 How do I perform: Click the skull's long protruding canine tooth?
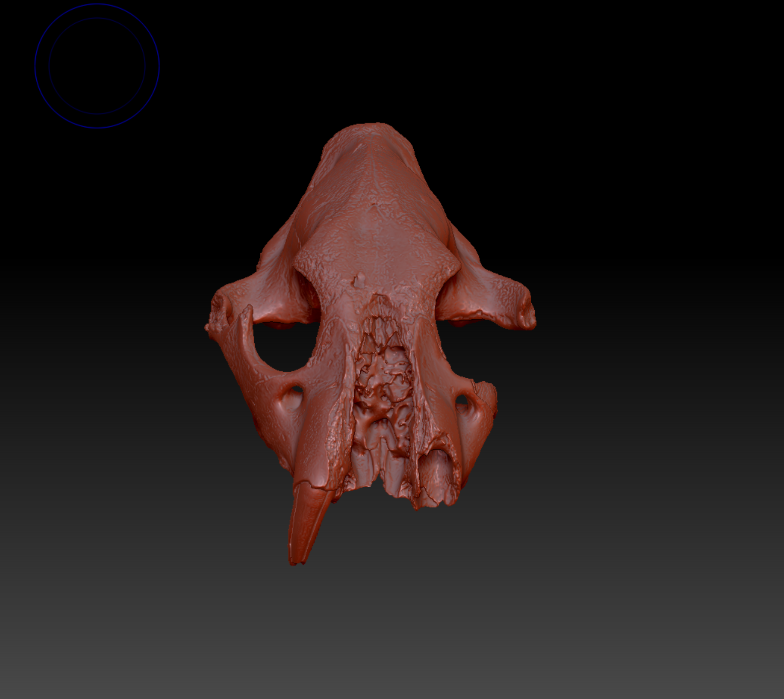tap(308, 525)
